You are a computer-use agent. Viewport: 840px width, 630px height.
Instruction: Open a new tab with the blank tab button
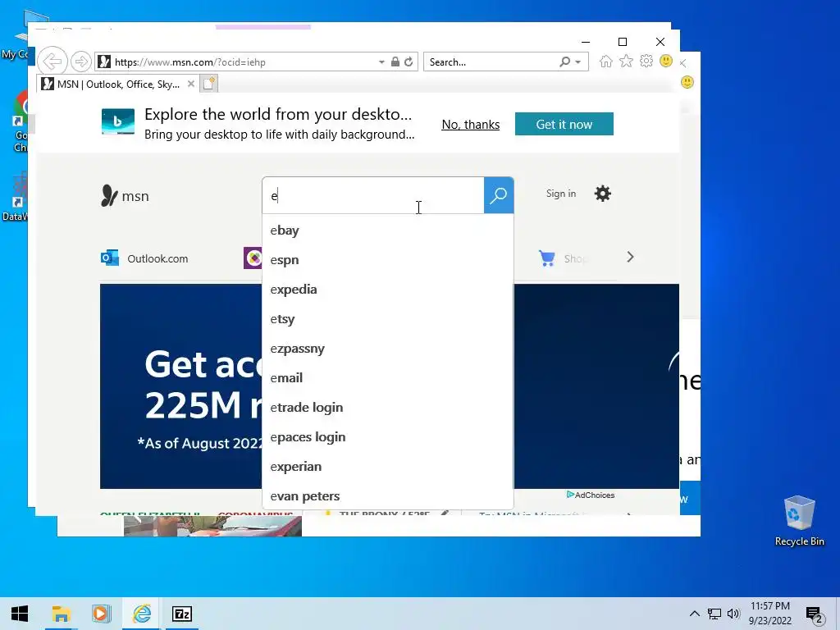point(209,84)
